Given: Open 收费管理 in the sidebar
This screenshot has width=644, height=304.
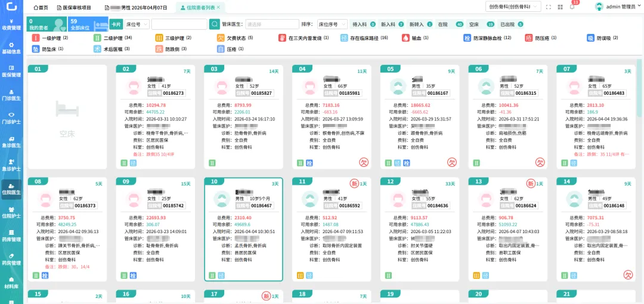Looking at the screenshot, I should [x=11, y=24].
